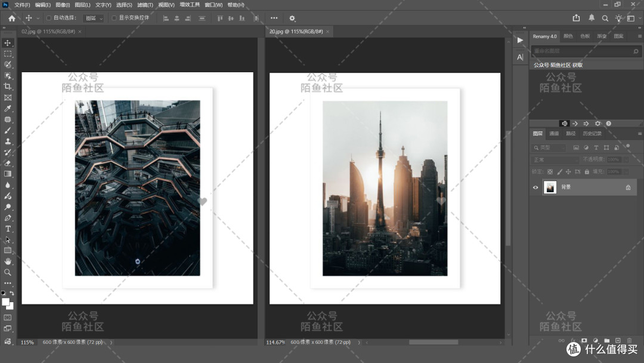This screenshot has width=644, height=363.
Task: Click the align top edges icon
Action: pos(220,18)
